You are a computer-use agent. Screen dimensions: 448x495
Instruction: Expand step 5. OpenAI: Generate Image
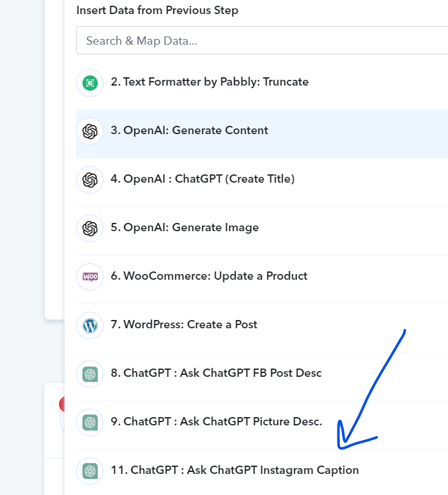262,231
